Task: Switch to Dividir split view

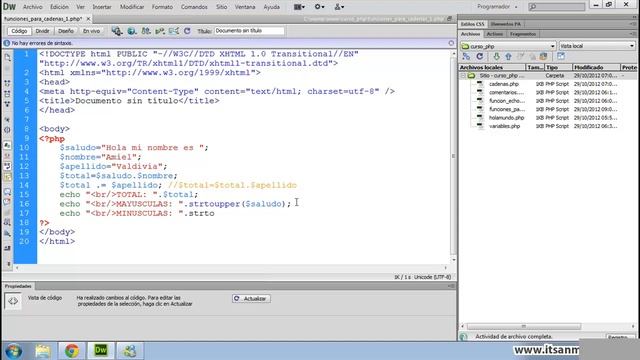Action: [42, 31]
